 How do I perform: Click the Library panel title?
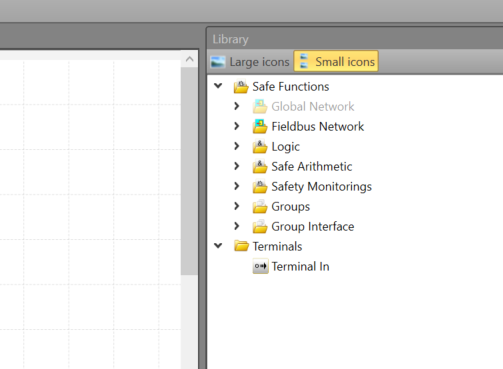coord(230,39)
